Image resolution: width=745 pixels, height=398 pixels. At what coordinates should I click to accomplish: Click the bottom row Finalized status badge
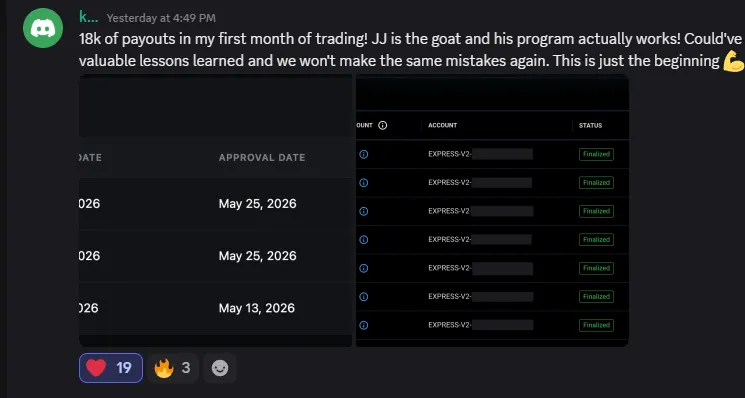(596, 325)
